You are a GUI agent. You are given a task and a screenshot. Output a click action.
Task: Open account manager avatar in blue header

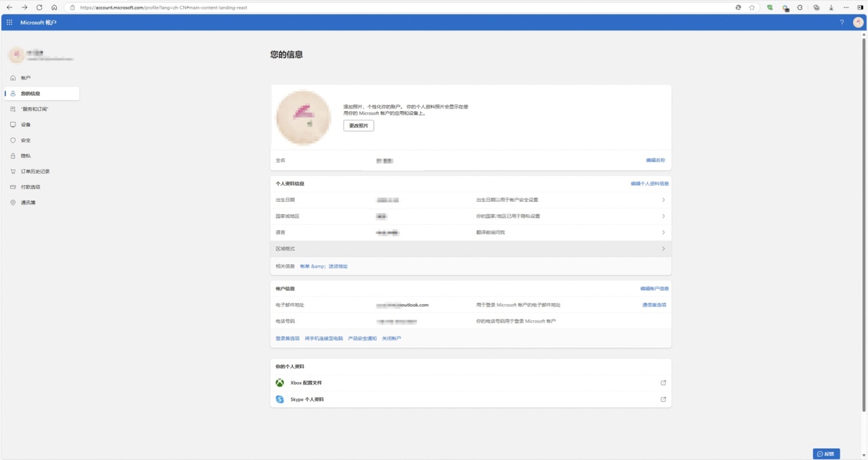[859, 22]
